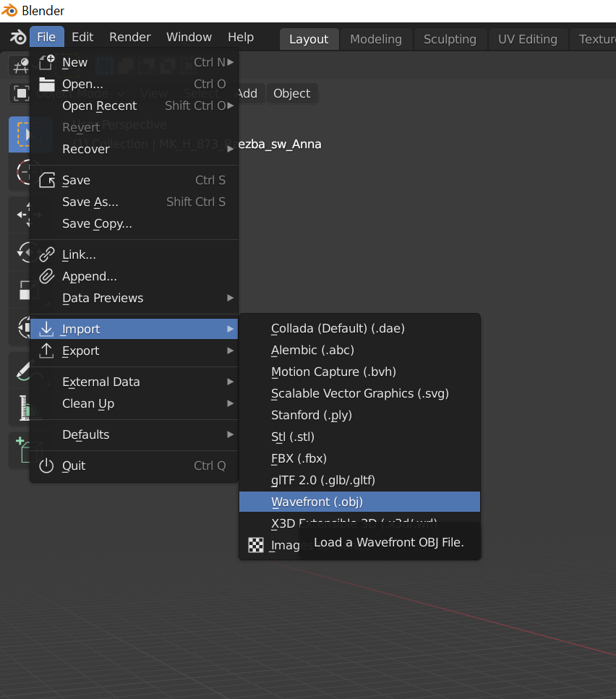Expand the Open Recent submenu arrow
Viewport: 616px width, 699px height.
(231, 106)
